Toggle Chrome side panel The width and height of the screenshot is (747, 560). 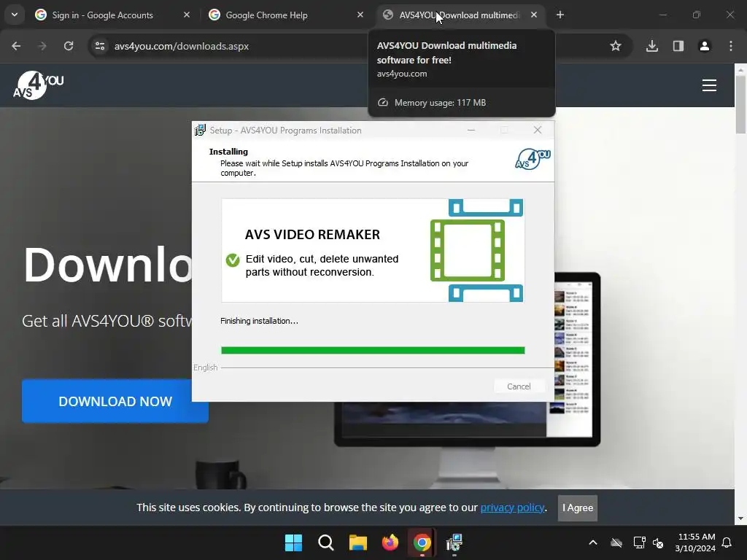pos(678,46)
